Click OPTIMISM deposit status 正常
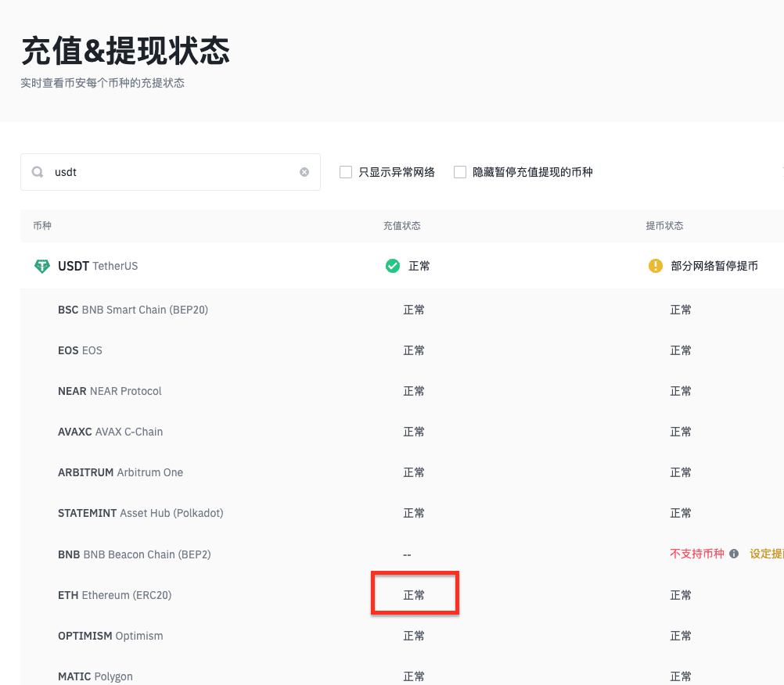Image resolution: width=784 pixels, height=685 pixels. pos(414,636)
